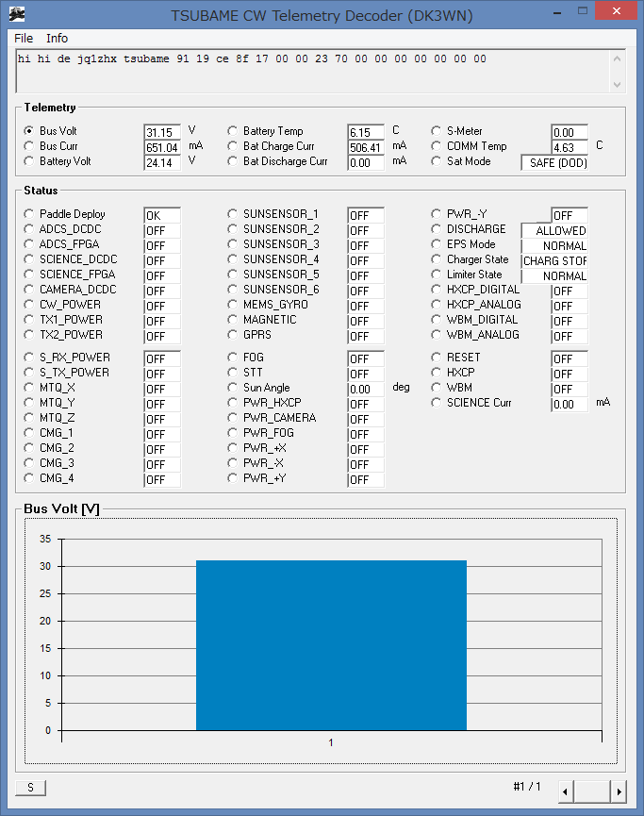Screen dimensions: 644x816
Task: Select the CMG_4 radio button
Action: (29, 477)
